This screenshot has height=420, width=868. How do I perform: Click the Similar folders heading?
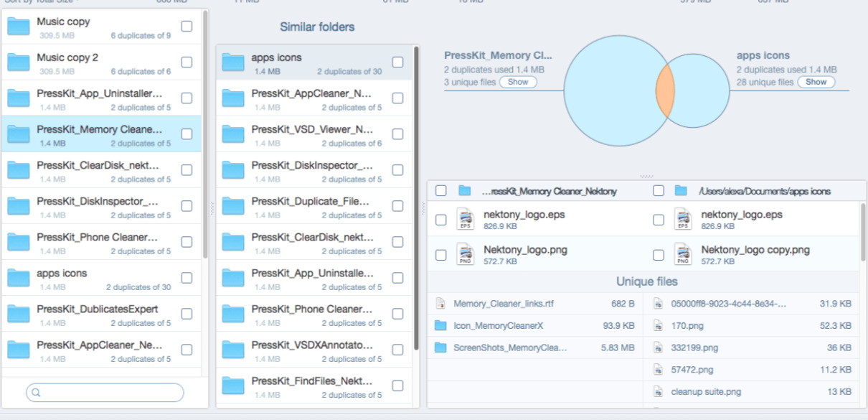pyautogui.click(x=317, y=27)
